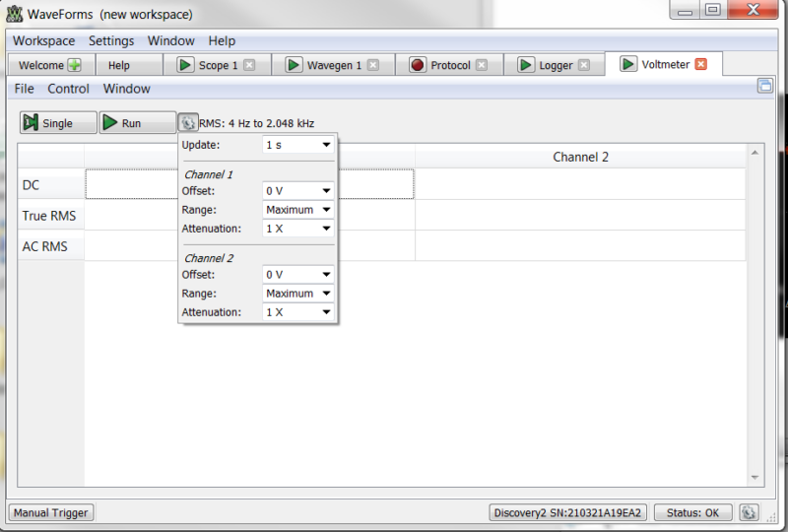This screenshot has width=788, height=532.
Task: Open the Voltmeter Window submenu
Action: click(127, 89)
